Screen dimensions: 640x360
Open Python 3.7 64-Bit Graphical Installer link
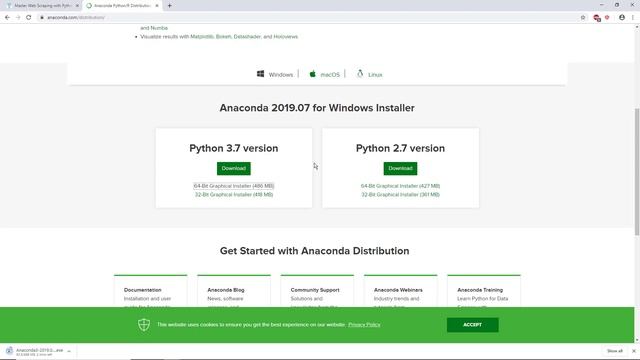(x=233, y=186)
